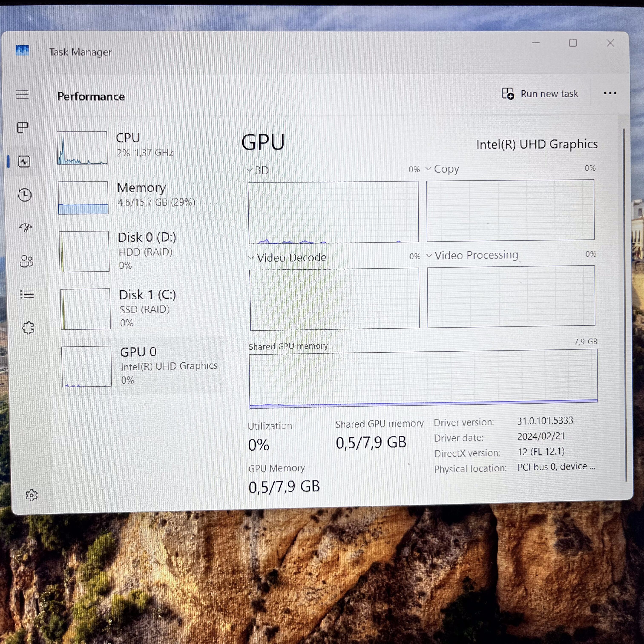Open the Processes page icon
The height and width of the screenshot is (644, 644).
click(x=23, y=127)
